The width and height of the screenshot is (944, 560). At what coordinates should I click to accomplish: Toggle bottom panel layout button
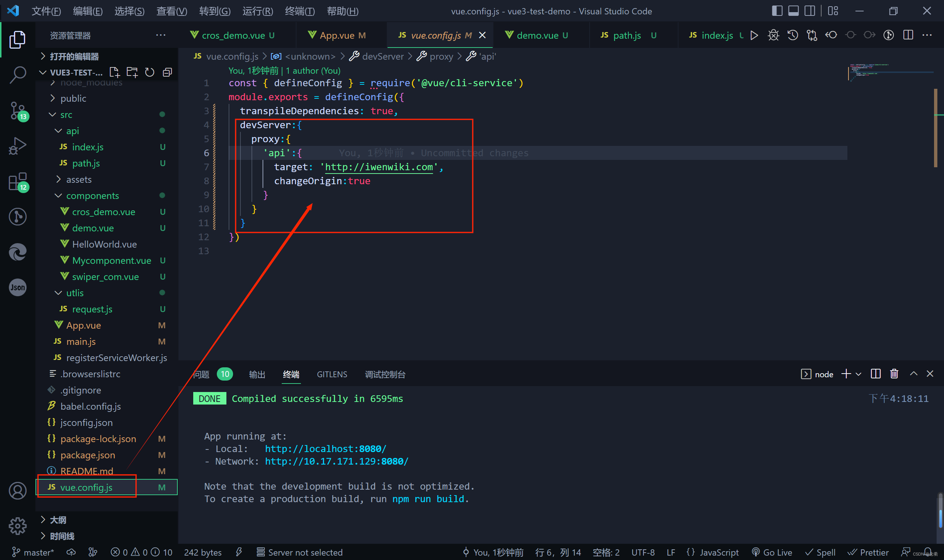(x=793, y=11)
